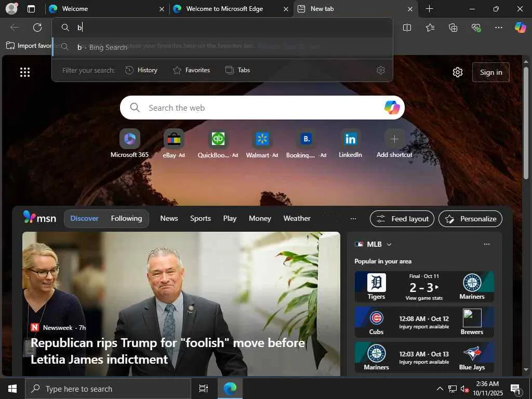
Task: Open the clock showing 2:36 AM
Action: 487,389
